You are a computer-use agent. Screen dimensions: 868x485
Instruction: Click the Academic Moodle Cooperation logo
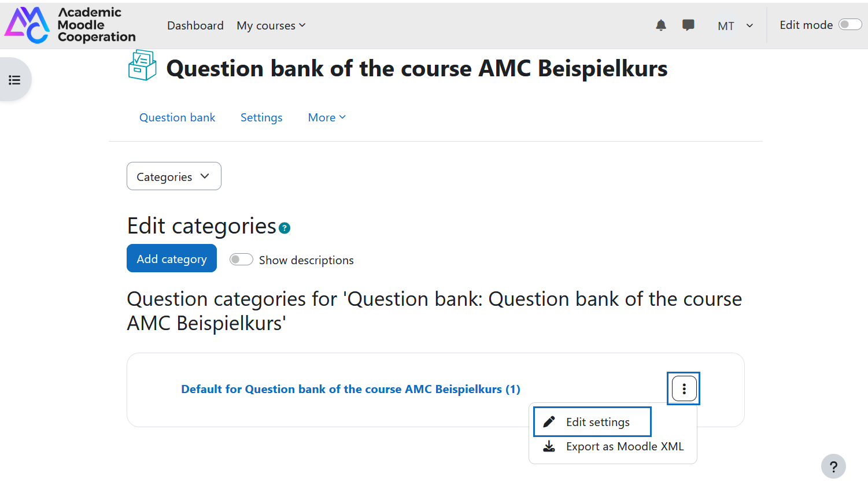point(70,25)
